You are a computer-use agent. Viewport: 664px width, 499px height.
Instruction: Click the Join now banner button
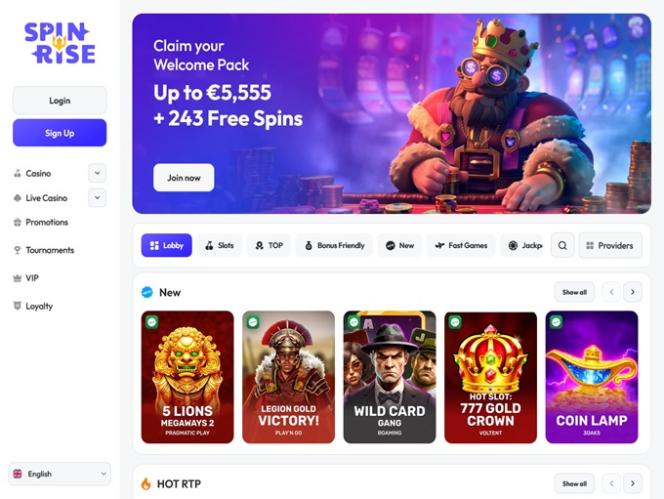click(x=184, y=178)
